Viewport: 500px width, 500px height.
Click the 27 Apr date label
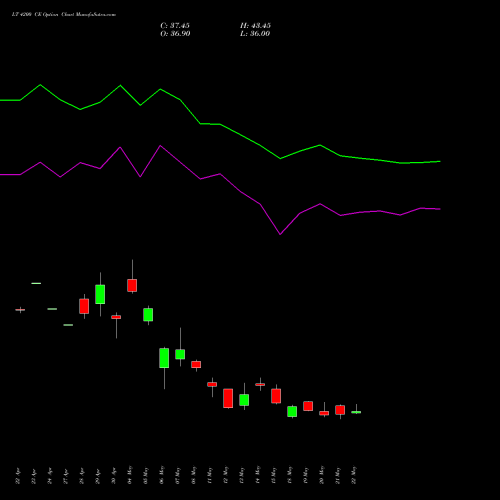66,476
